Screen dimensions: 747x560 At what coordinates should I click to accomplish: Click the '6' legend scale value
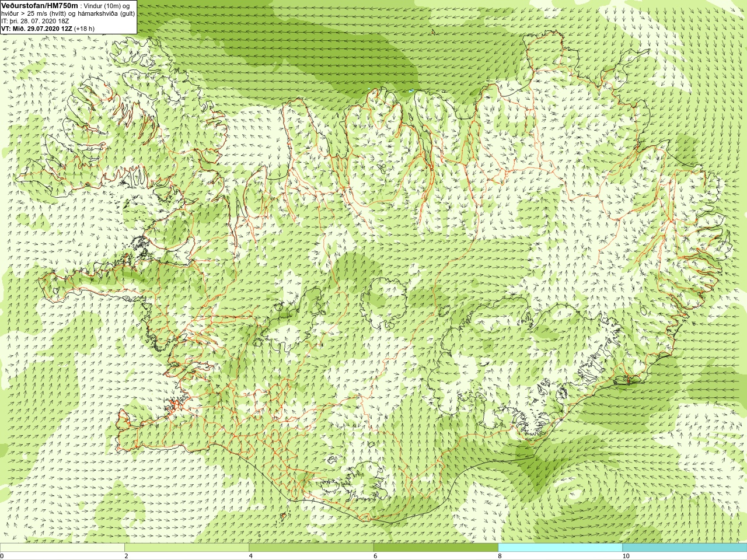click(x=375, y=556)
